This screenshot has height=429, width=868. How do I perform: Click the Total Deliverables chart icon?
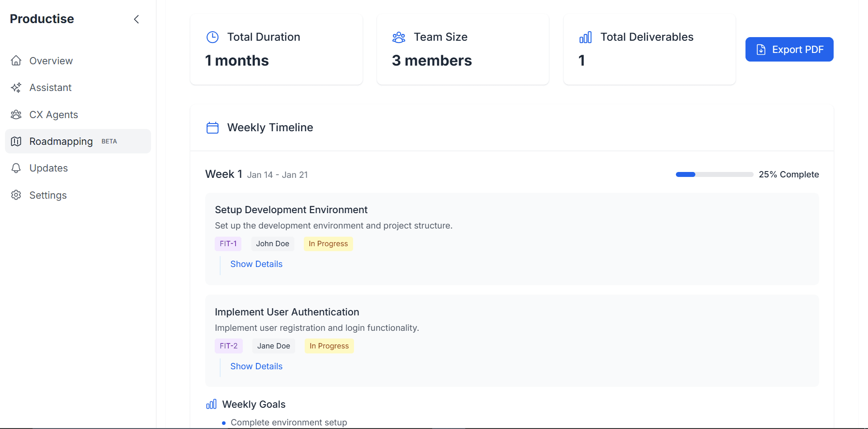tap(585, 37)
